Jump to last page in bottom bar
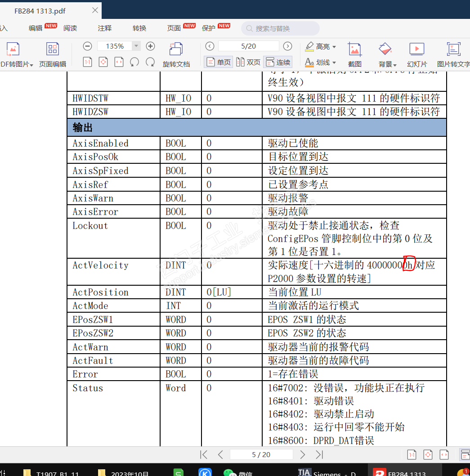Image resolution: width=470 pixels, height=476 pixels. (319, 454)
